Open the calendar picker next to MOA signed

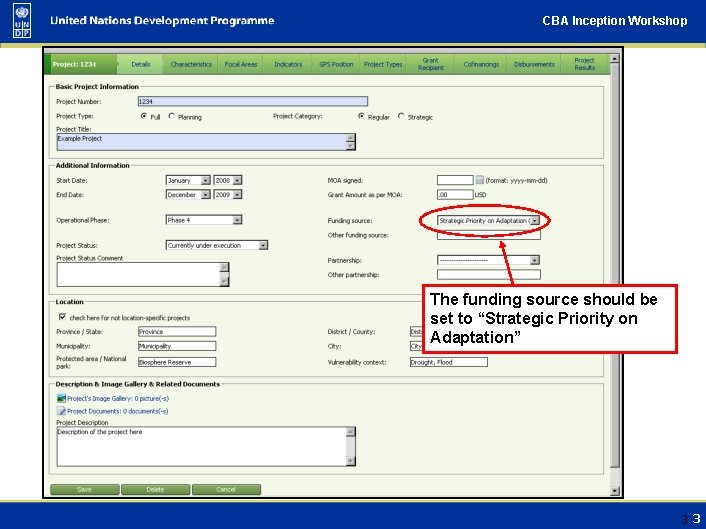479,180
